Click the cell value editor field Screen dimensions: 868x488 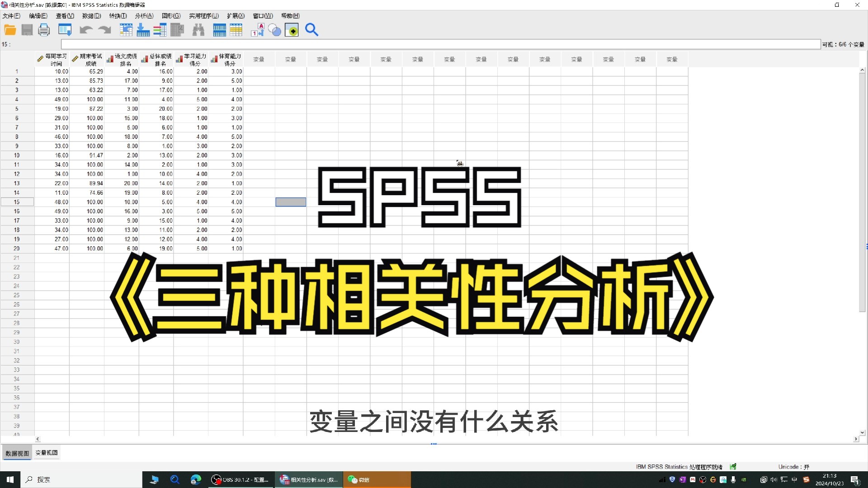click(441, 44)
